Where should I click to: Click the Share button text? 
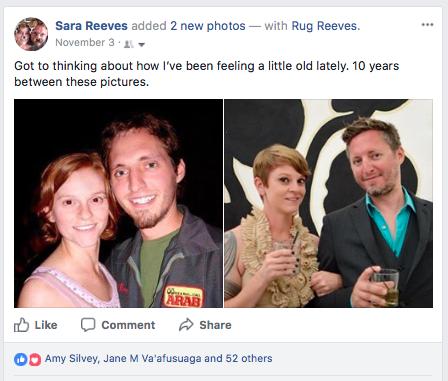(215, 325)
